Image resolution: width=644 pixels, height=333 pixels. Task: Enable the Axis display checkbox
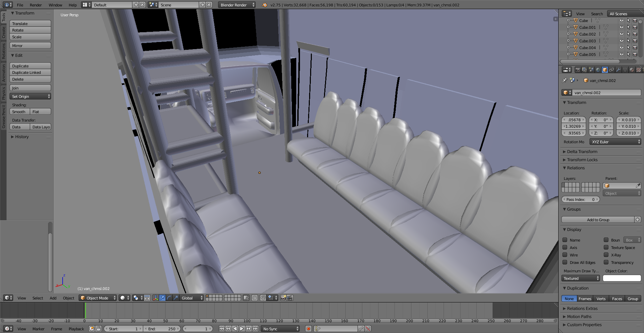point(565,247)
